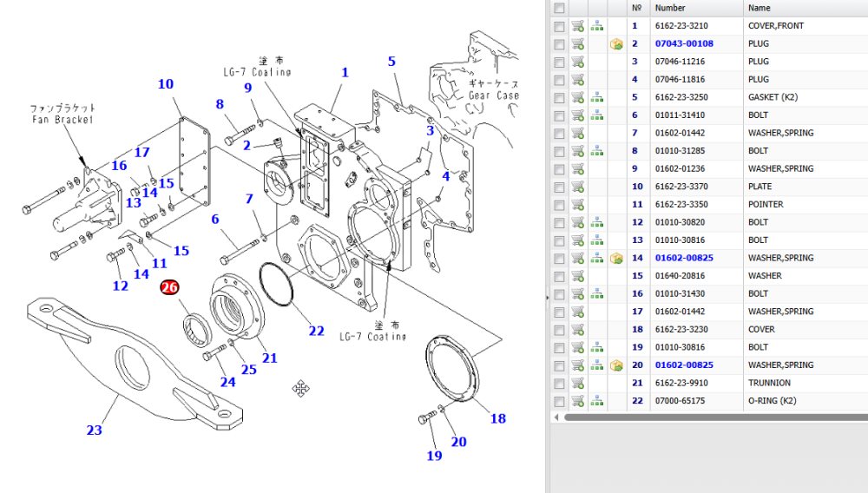Collapse panel using splitter handle arrow
Screen dimensions: 868x493
[x=548, y=298]
